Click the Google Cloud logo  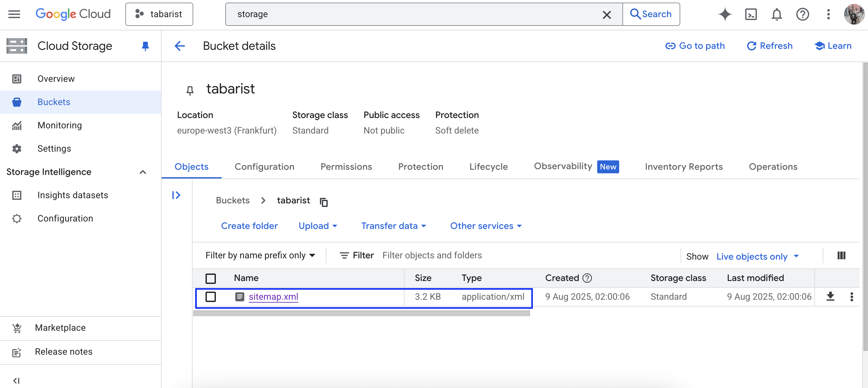pos(73,14)
